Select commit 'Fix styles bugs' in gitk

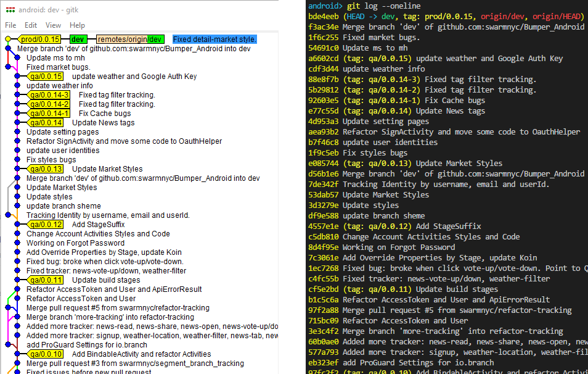pyautogui.click(x=51, y=160)
